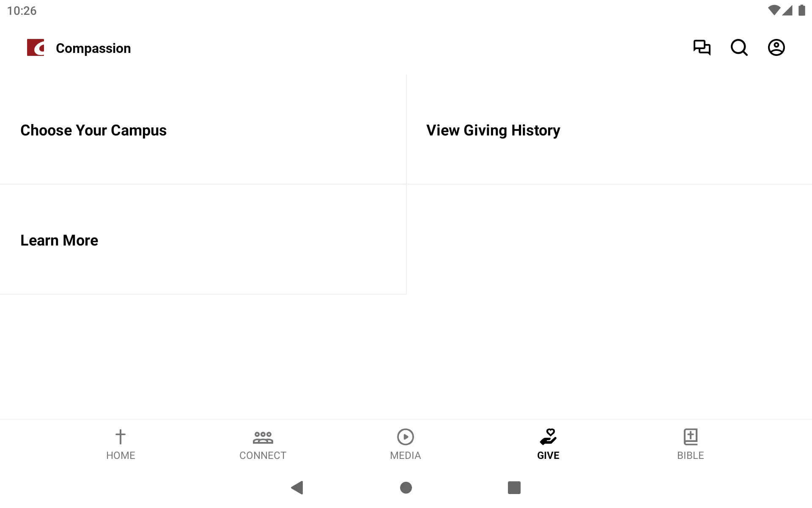This screenshot has height=508, width=812.
Task: Tap the chat/messages icon in toolbar
Action: click(702, 47)
